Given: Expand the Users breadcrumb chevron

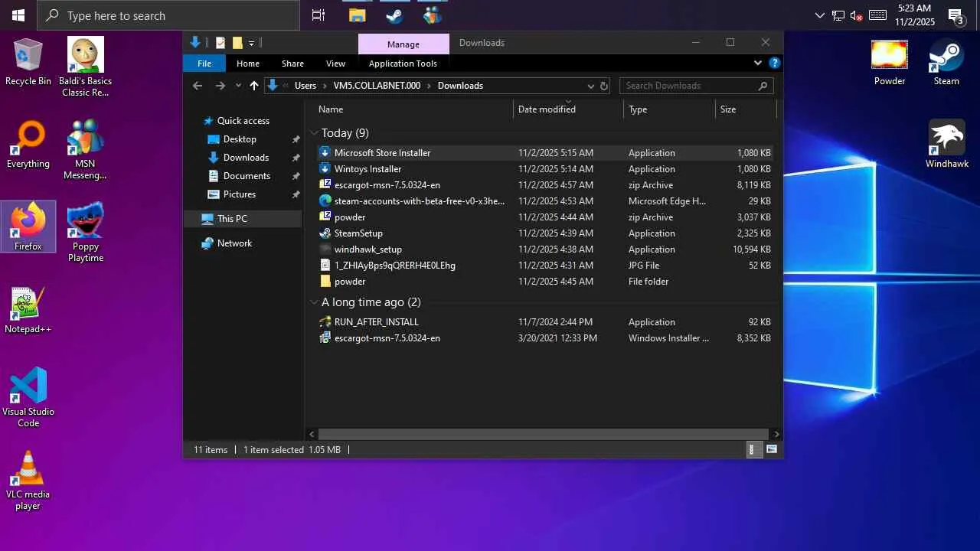Looking at the screenshot, I should tap(325, 86).
